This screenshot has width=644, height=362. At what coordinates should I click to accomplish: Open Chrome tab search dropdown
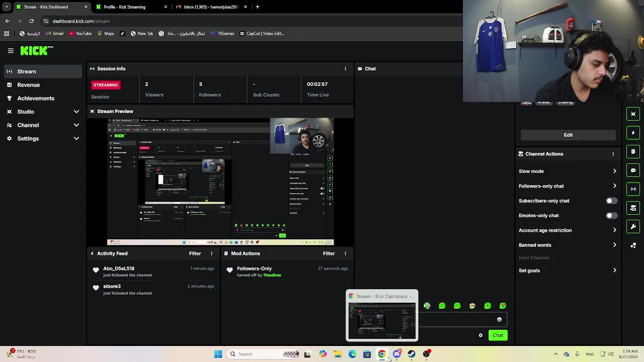(x=7, y=7)
